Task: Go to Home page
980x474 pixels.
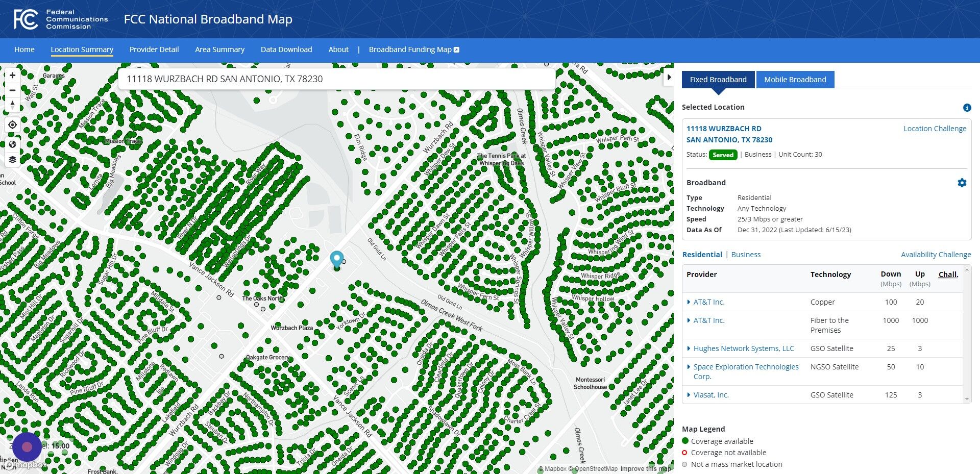Action: click(x=24, y=49)
